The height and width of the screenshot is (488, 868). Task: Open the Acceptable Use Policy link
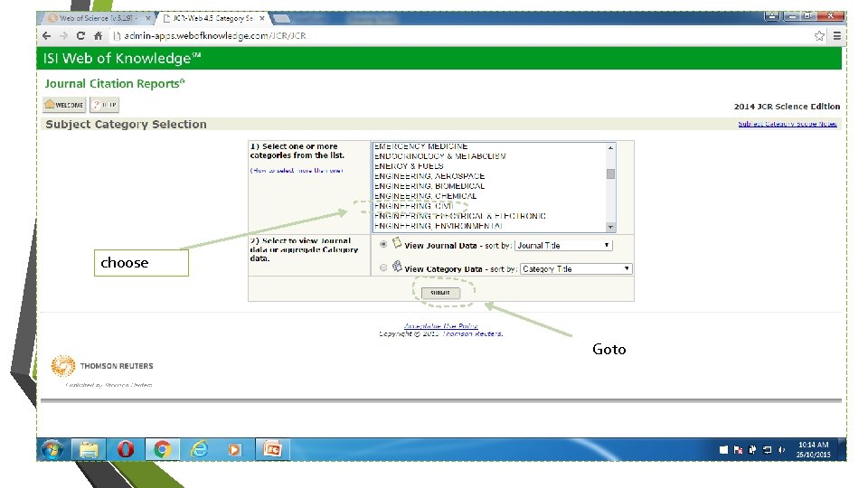tap(440, 326)
